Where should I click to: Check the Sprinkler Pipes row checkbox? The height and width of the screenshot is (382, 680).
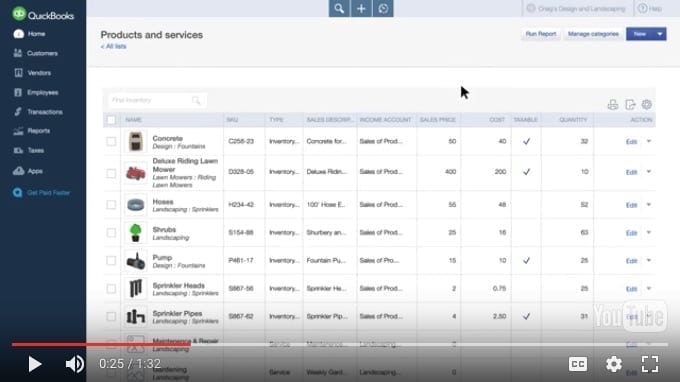111,317
